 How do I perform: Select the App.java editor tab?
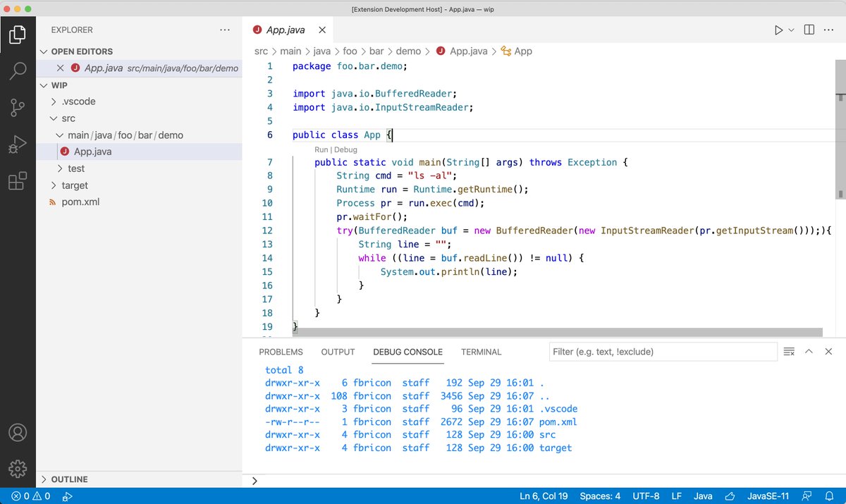(x=288, y=30)
